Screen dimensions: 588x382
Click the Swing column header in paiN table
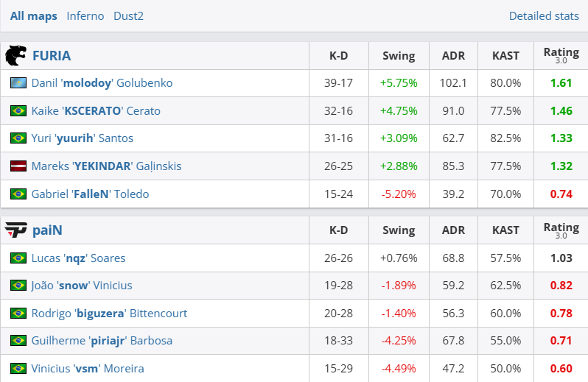click(399, 230)
